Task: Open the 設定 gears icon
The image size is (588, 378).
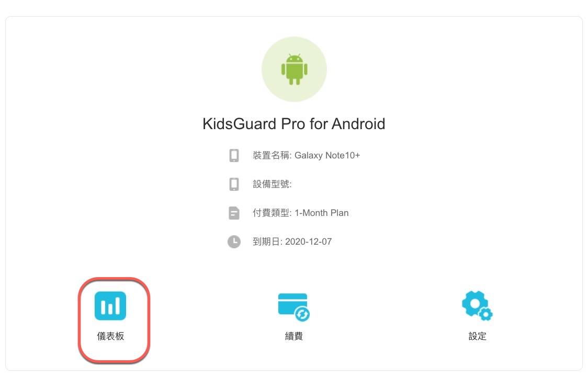Action: [477, 306]
